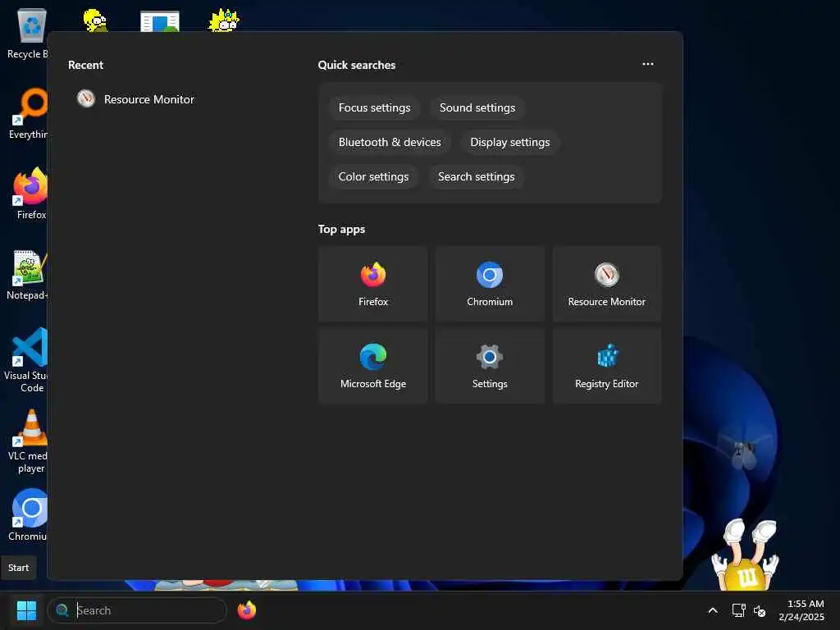The image size is (840, 630).
Task: Show hidden icons tray chevron
Action: [x=713, y=610]
